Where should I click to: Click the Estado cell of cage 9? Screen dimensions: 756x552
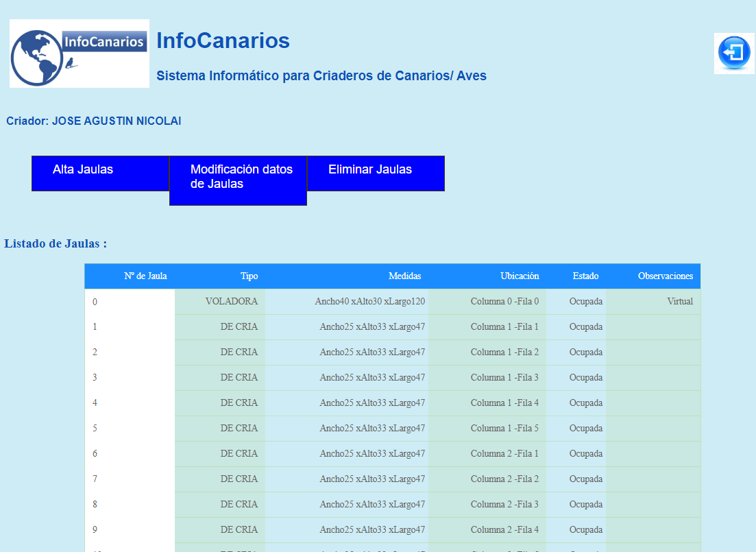click(585, 530)
